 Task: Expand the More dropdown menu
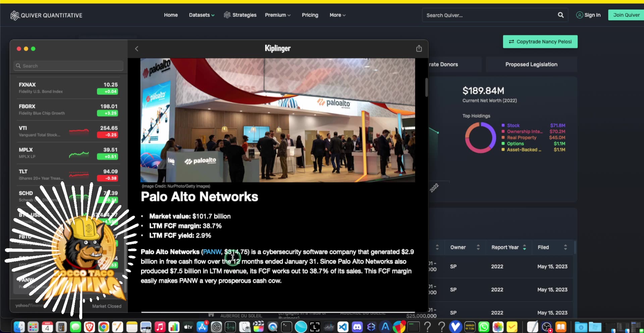tap(337, 15)
